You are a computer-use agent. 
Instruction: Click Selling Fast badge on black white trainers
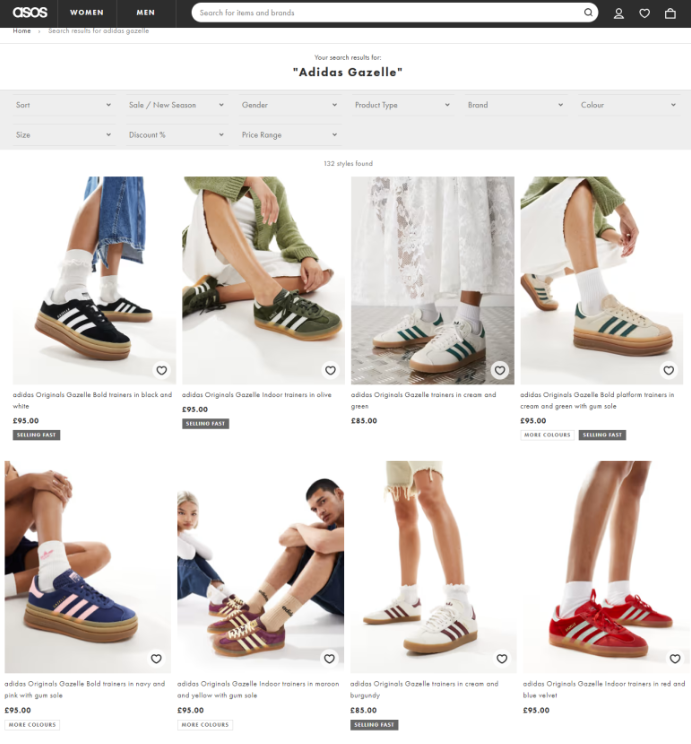point(37,435)
